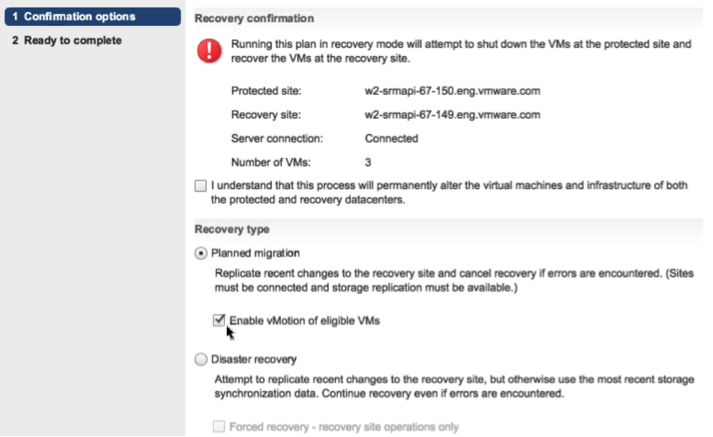
Task: Click the Recovery type section heading
Action: [233, 228]
